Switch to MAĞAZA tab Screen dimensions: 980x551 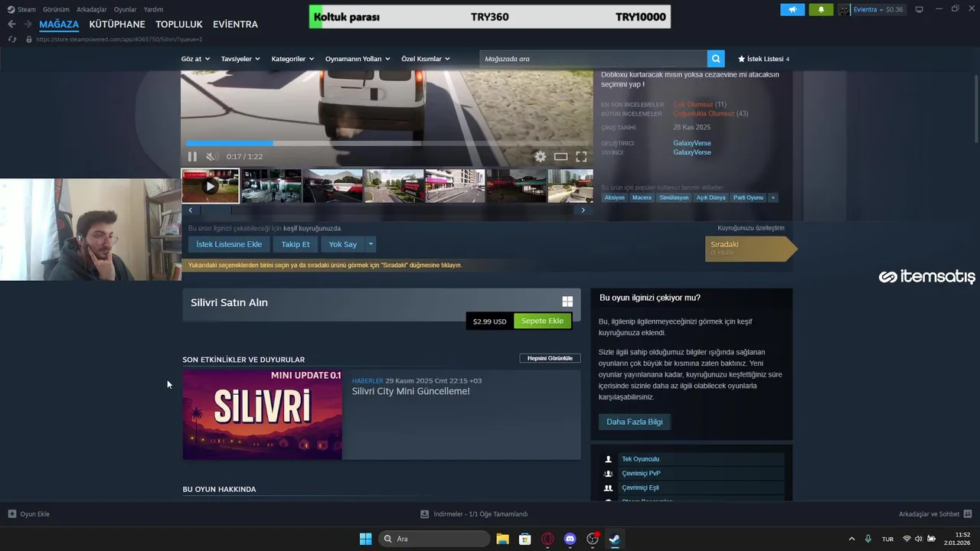[x=59, y=24]
